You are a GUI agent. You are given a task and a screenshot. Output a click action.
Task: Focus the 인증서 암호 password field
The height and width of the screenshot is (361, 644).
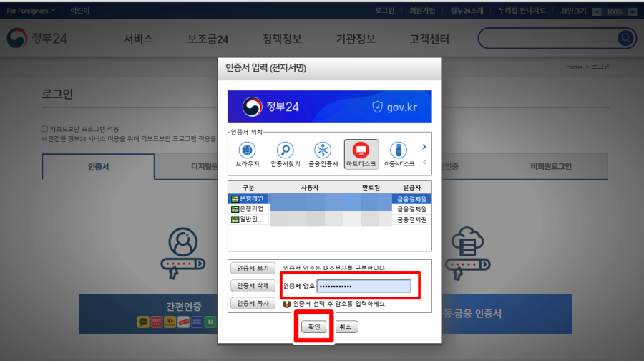[x=364, y=287]
